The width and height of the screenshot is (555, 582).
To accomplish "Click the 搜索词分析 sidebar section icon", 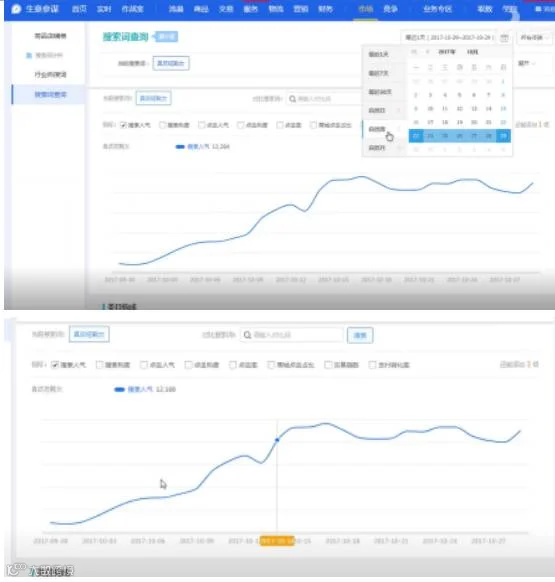I will click(29, 55).
